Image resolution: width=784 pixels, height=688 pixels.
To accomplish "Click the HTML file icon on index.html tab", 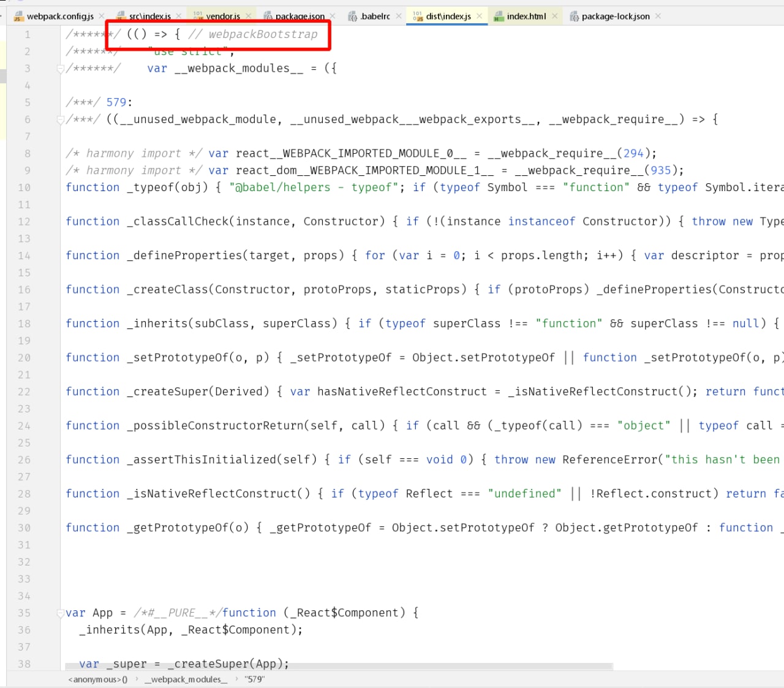I will [499, 17].
